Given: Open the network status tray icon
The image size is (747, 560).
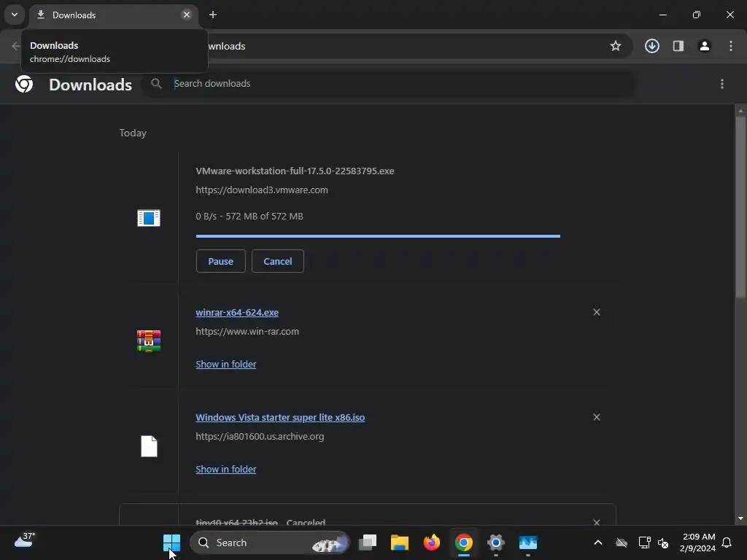Looking at the screenshot, I should point(644,542).
